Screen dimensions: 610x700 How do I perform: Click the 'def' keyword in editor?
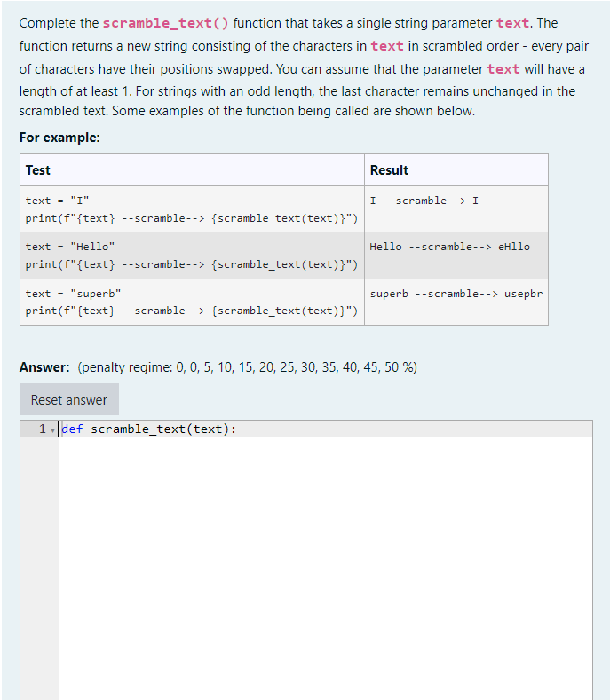point(72,429)
